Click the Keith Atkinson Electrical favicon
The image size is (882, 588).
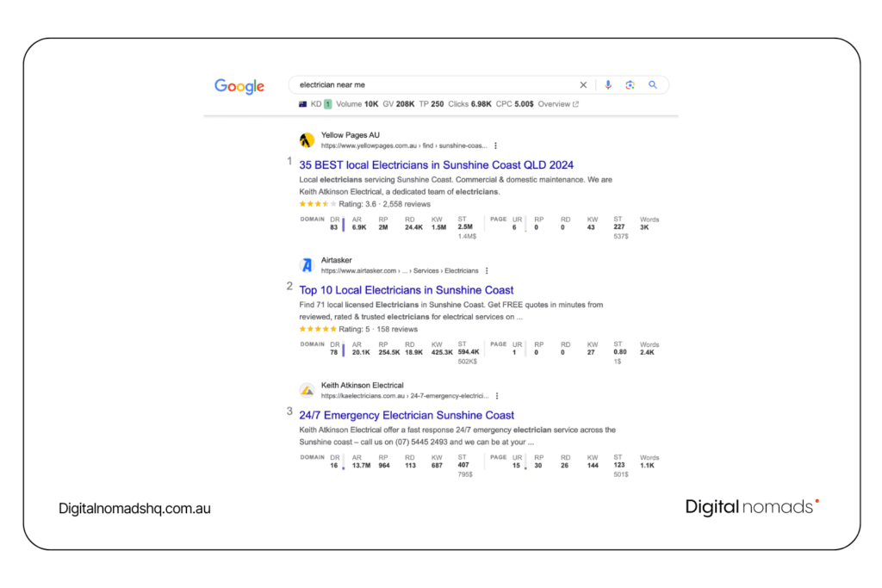coord(307,390)
